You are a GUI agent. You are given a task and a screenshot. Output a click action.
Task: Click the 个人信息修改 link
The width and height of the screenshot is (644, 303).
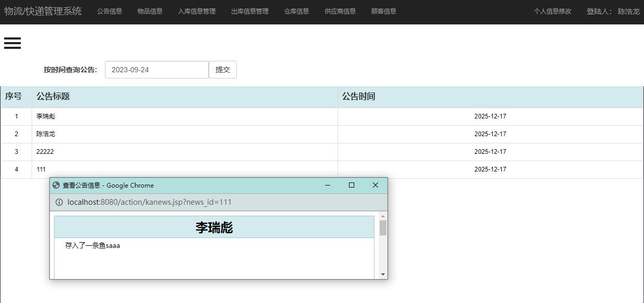pos(553,11)
